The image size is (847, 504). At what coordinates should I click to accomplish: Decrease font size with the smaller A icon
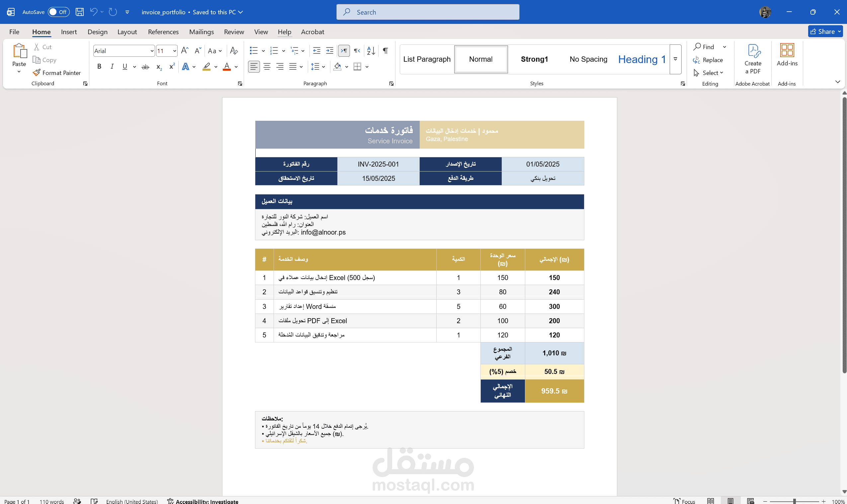[x=198, y=51]
